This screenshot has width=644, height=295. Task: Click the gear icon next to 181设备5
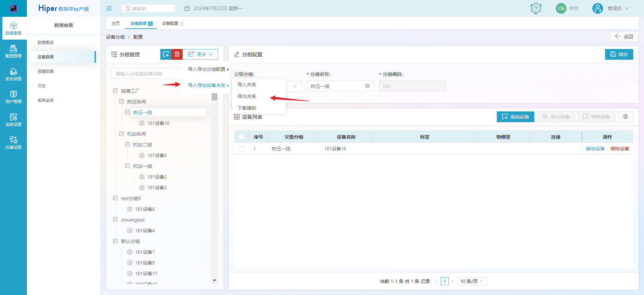click(x=142, y=155)
